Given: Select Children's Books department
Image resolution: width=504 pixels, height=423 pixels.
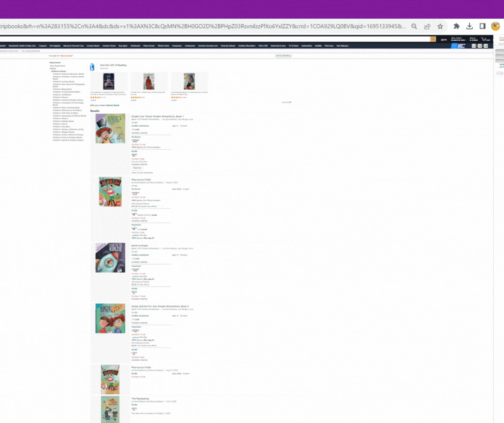Looking at the screenshot, I should click(58, 71).
